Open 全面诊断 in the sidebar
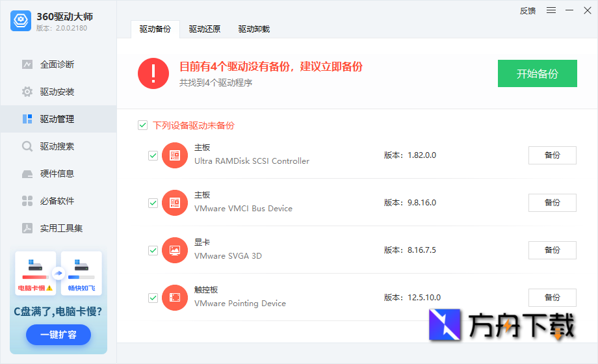This screenshot has width=598, height=364. tap(58, 64)
